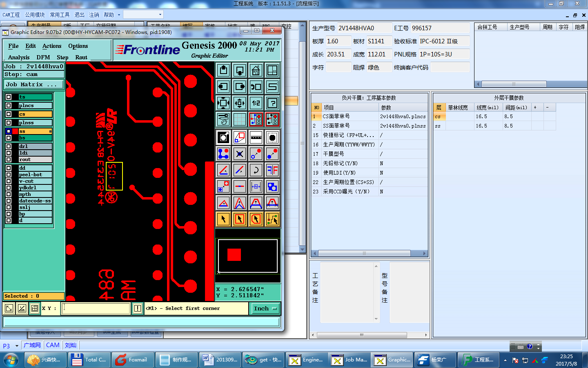
Task: Click the X Y coordinate input field
Action: [96, 308]
